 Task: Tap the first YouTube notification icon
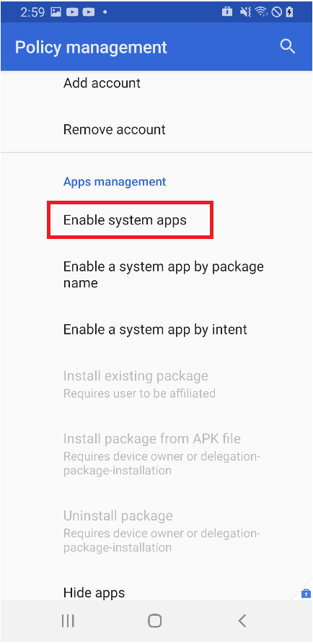[73, 12]
